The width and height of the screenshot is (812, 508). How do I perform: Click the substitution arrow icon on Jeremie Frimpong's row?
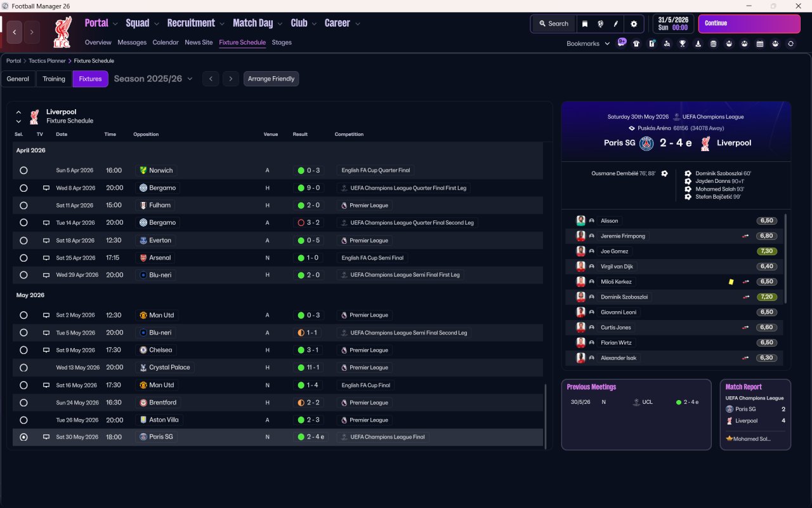point(746,236)
